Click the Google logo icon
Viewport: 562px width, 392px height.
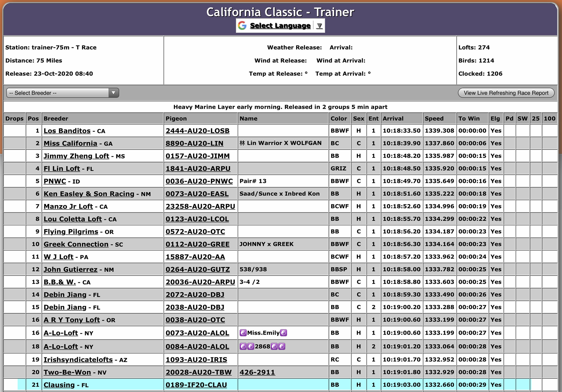(242, 26)
